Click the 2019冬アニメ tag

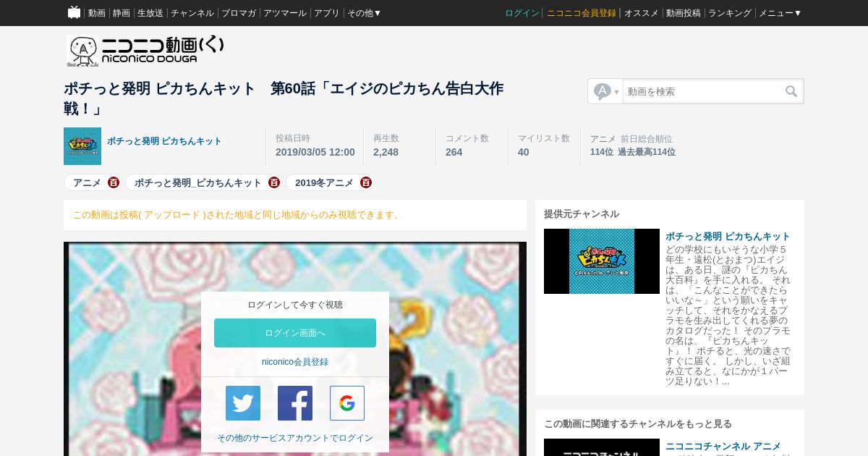click(x=324, y=182)
